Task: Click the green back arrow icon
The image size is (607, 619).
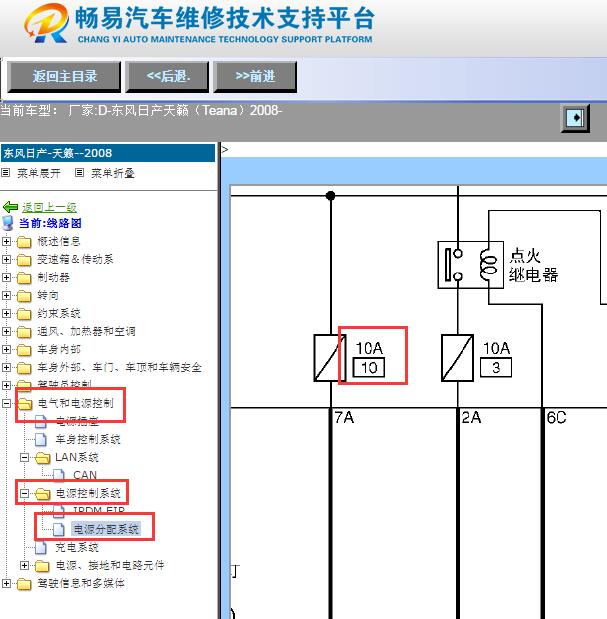Action: point(10,207)
